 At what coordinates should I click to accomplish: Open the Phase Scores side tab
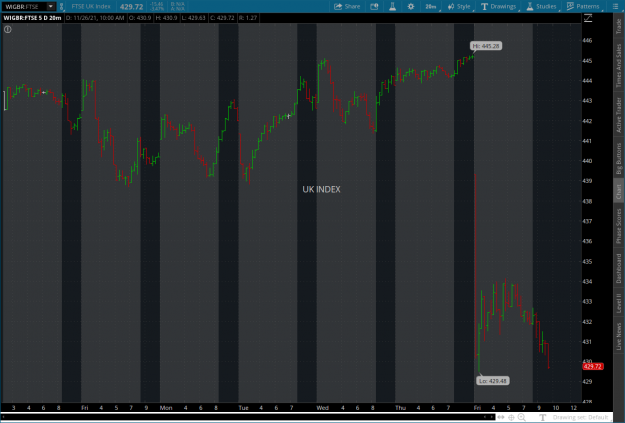click(619, 226)
